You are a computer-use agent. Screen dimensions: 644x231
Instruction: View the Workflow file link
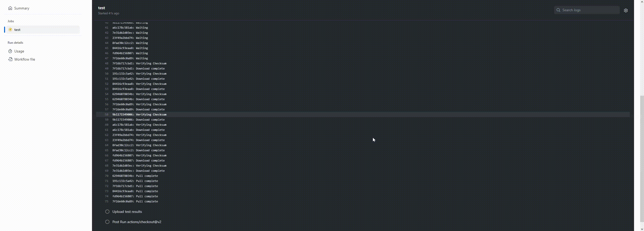click(x=25, y=59)
